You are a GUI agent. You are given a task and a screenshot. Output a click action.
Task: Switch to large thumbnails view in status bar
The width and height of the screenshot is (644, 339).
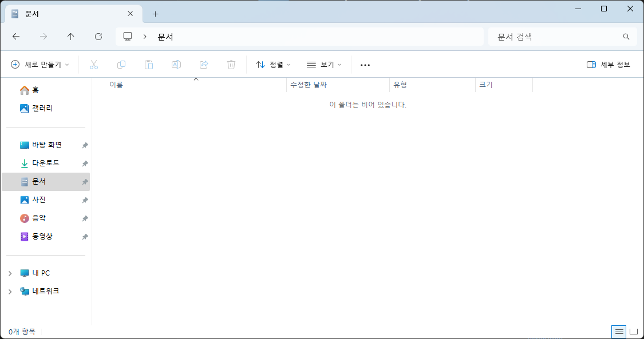click(634, 332)
